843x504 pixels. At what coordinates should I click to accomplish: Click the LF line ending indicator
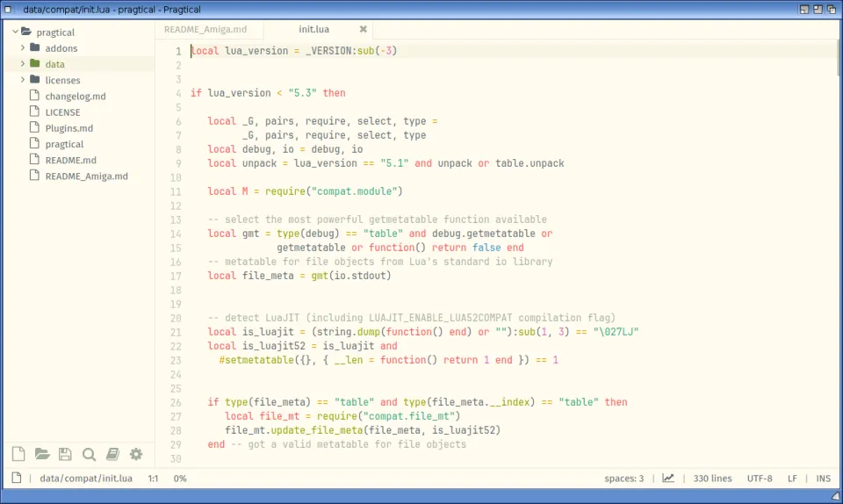pyautogui.click(x=792, y=479)
